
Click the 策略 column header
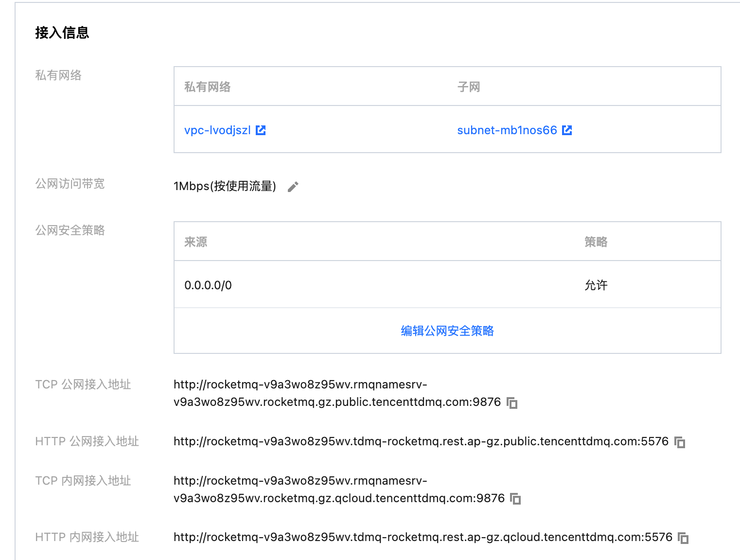pyautogui.click(x=596, y=242)
